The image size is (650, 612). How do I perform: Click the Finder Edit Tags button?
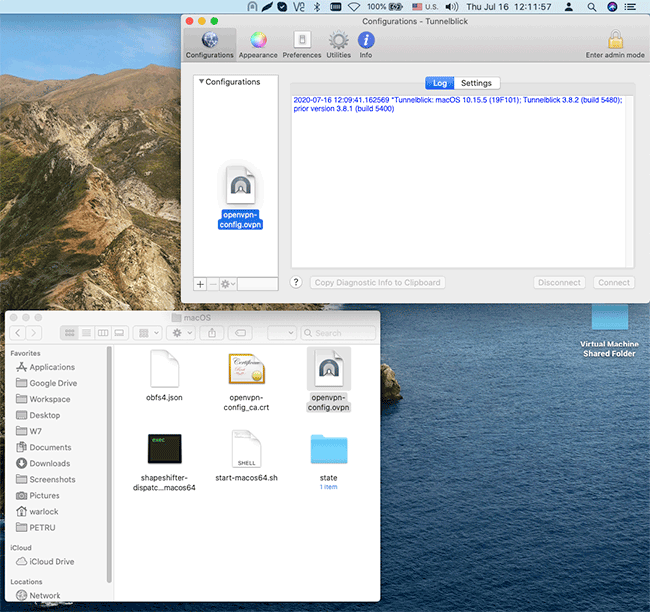coord(240,333)
